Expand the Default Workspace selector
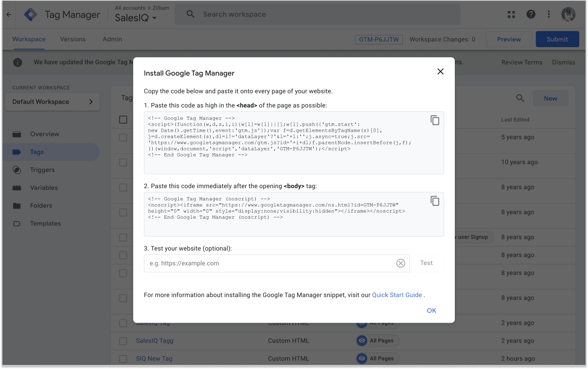 pyautogui.click(x=53, y=102)
